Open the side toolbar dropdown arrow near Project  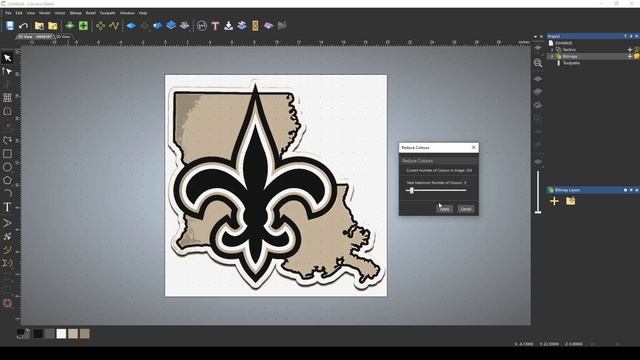coord(536,37)
